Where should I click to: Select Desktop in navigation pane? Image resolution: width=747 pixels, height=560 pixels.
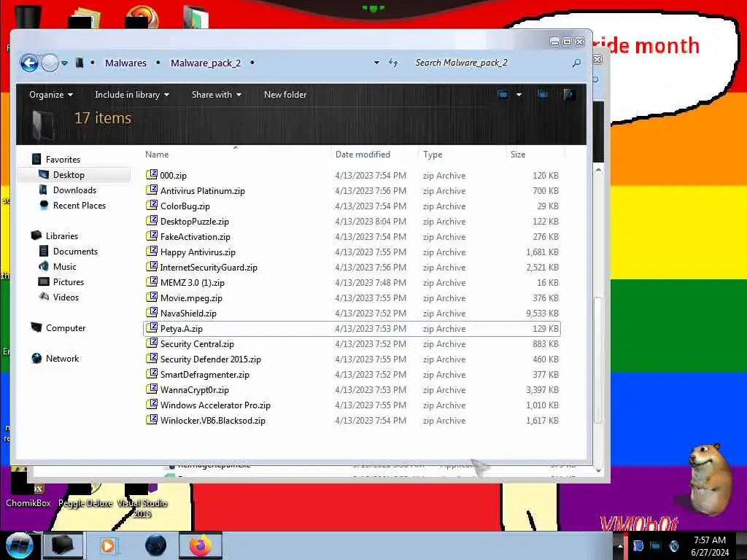coord(69,175)
